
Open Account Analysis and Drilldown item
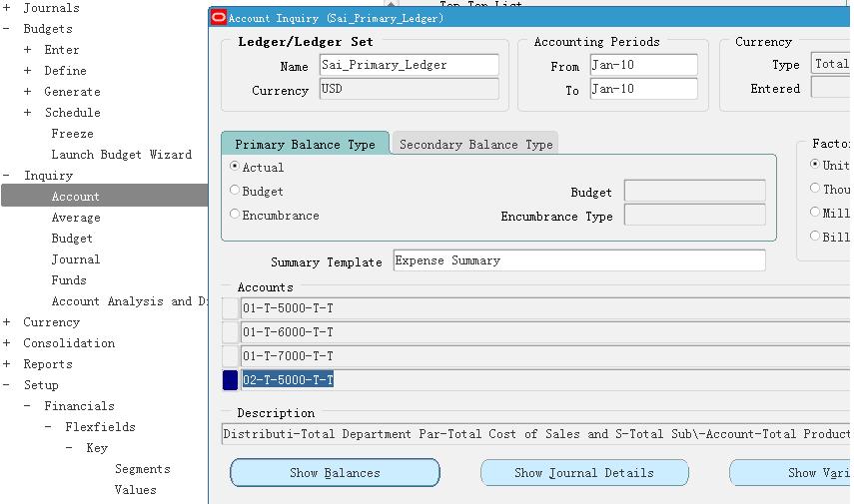130,301
